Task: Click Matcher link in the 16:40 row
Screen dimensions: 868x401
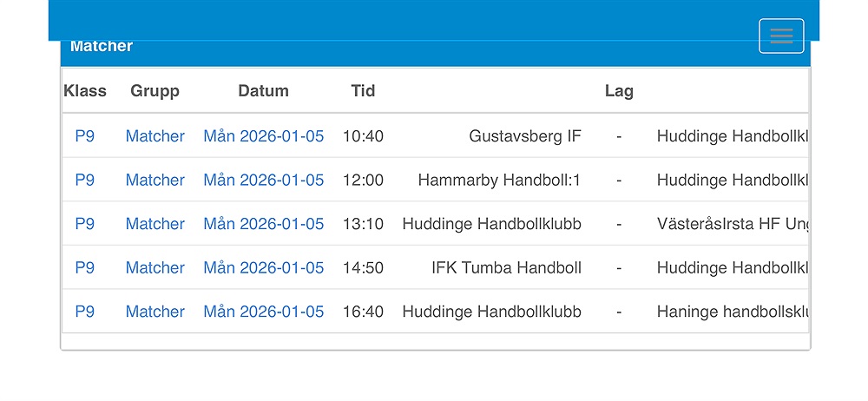Action: 155,312
